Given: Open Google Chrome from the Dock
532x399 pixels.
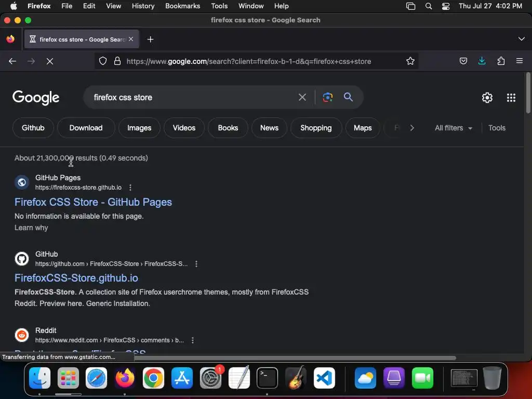Looking at the screenshot, I should [153, 378].
